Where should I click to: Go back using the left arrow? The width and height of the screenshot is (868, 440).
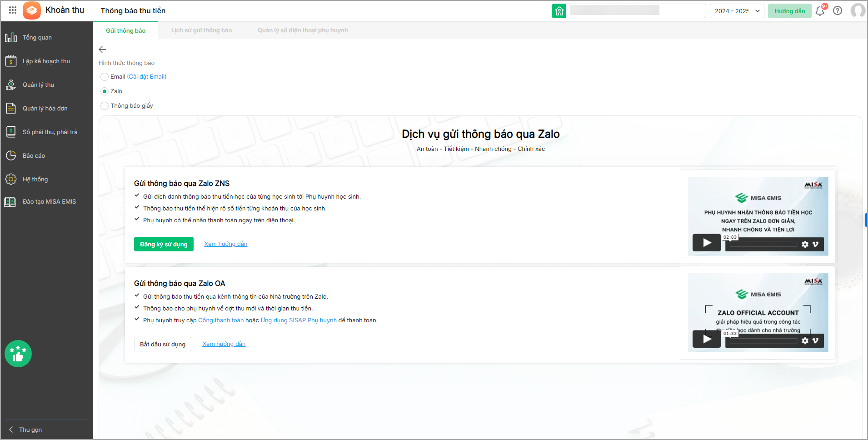pyautogui.click(x=102, y=50)
